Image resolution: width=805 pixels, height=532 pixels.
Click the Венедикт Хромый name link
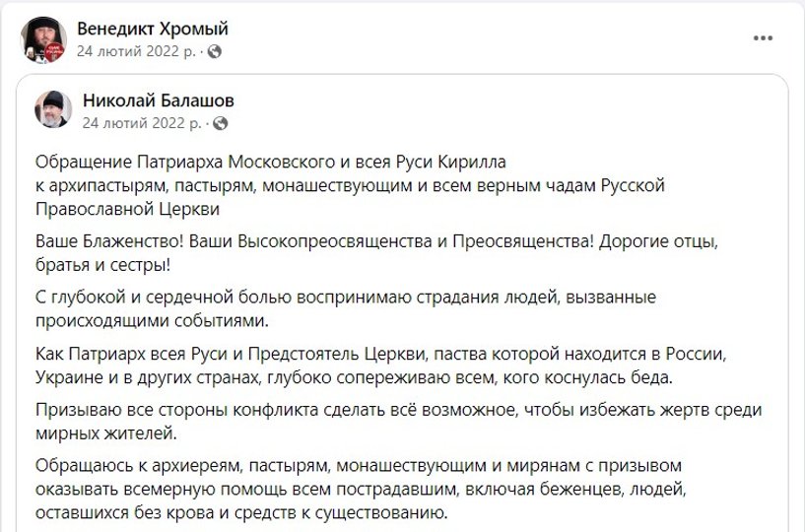click(x=153, y=30)
